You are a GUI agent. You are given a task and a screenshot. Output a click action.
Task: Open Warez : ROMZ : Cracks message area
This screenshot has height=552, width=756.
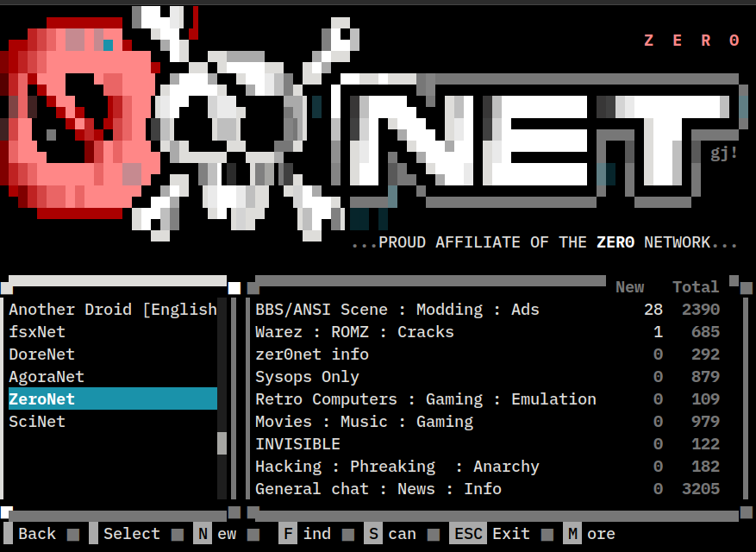354,332
